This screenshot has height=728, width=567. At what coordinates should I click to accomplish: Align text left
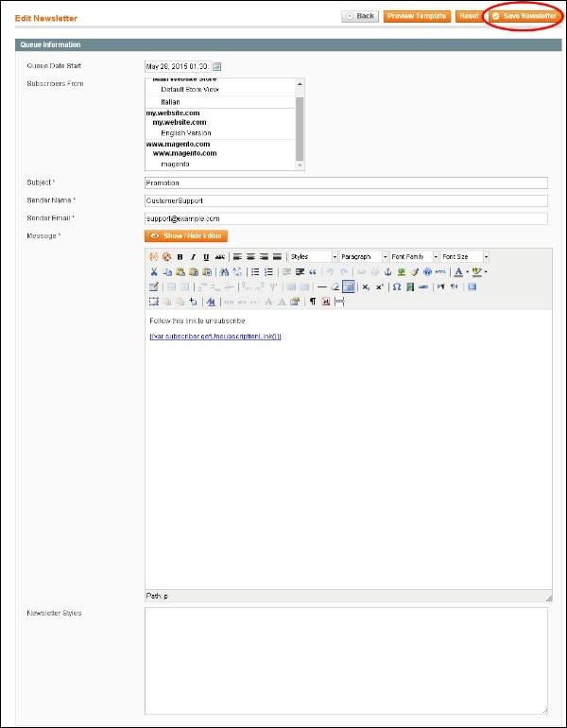[x=237, y=257]
